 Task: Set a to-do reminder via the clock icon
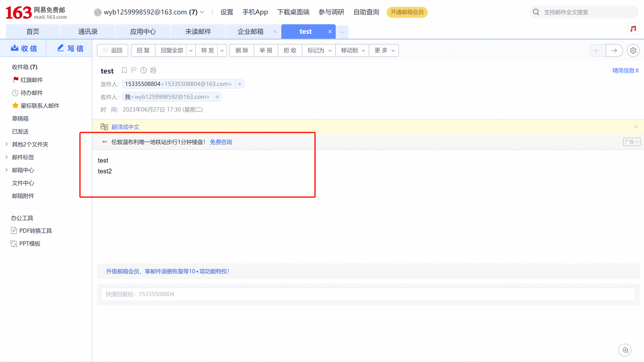pos(143,70)
